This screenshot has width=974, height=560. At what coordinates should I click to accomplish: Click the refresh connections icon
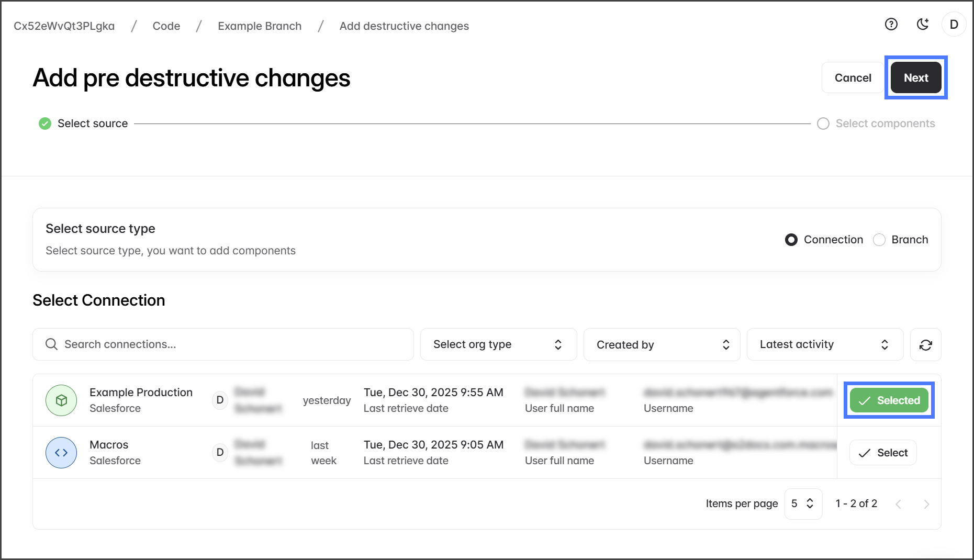coord(925,345)
